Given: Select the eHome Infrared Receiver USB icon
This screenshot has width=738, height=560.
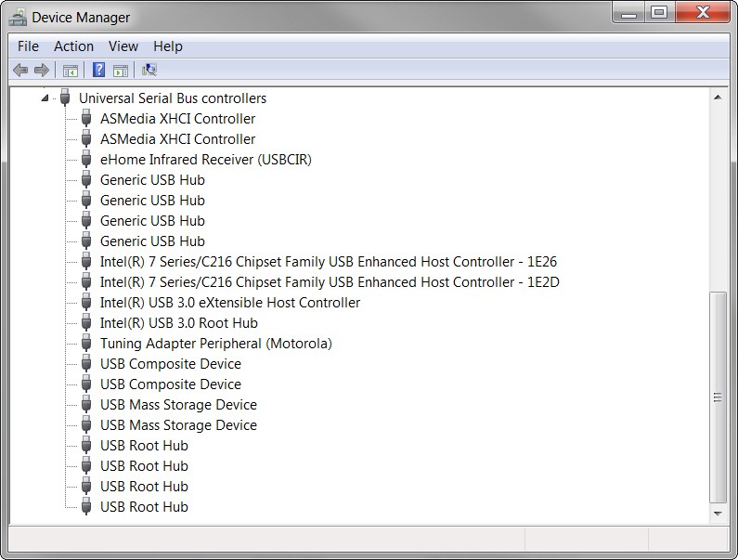Looking at the screenshot, I should (86, 160).
